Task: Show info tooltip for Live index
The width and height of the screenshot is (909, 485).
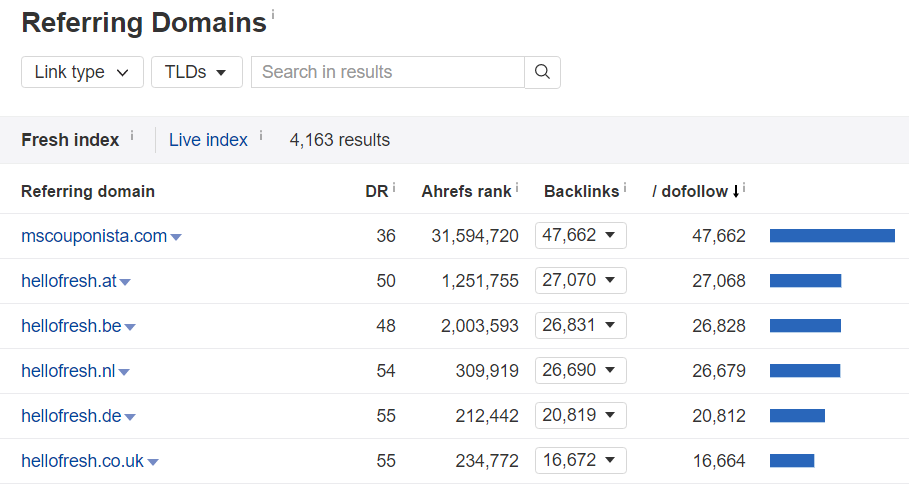Action: click(261, 135)
